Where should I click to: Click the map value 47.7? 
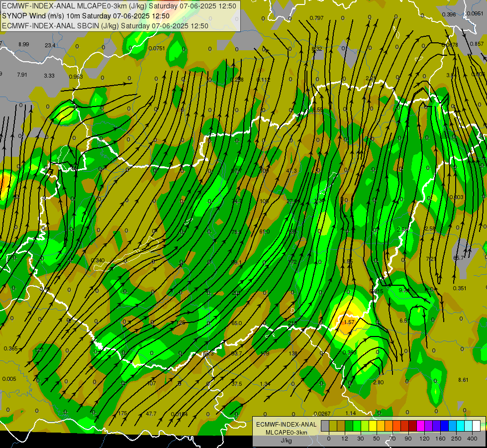(151, 414)
